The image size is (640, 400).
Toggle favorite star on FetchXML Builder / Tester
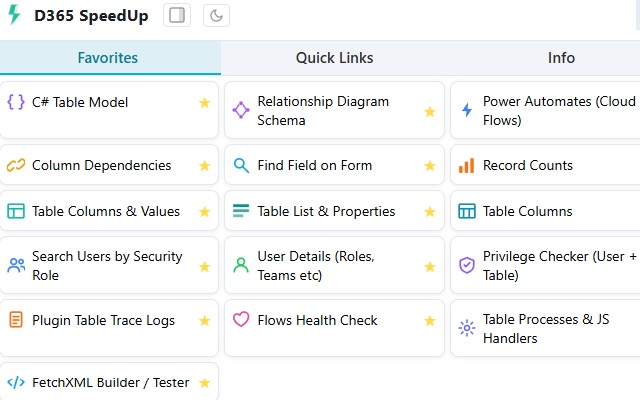click(204, 383)
